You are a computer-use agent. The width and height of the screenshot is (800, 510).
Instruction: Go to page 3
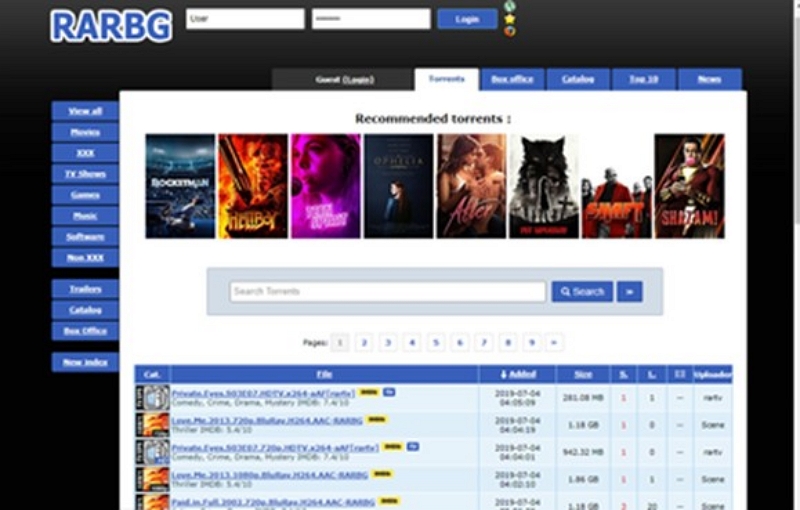[x=388, y=342]
